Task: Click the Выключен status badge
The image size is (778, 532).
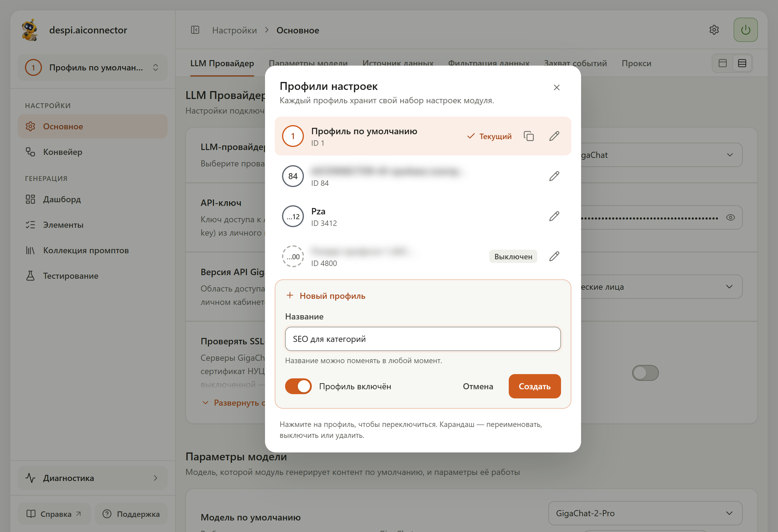Action: 513,257
